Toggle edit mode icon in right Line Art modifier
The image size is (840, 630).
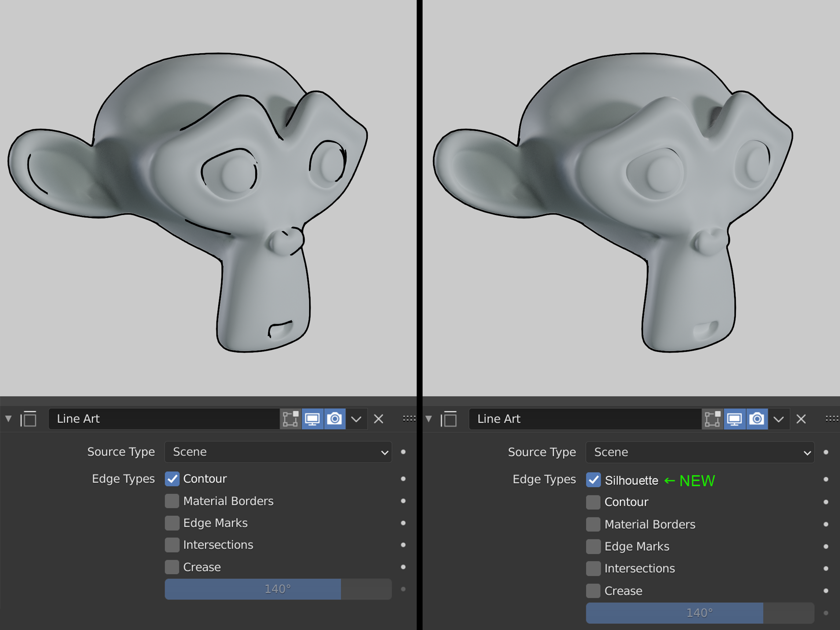coord(712,419)
